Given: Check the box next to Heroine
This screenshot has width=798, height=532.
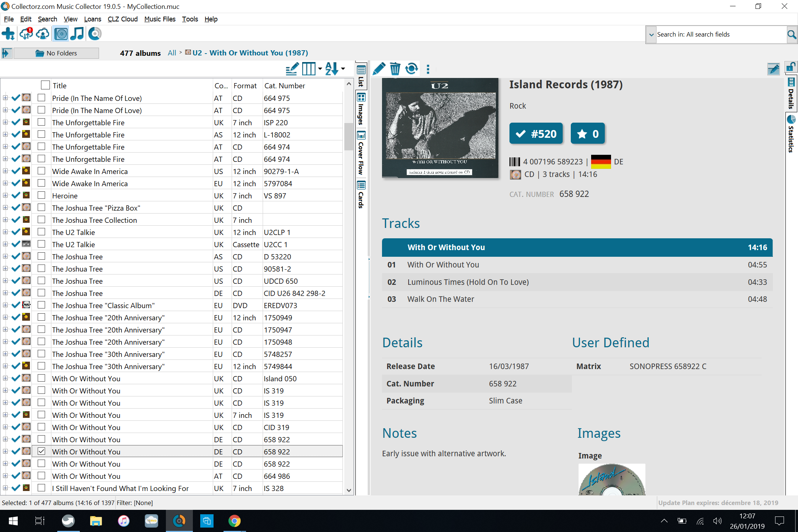Looking at the screenshot, I should click(x=41, y=195).
